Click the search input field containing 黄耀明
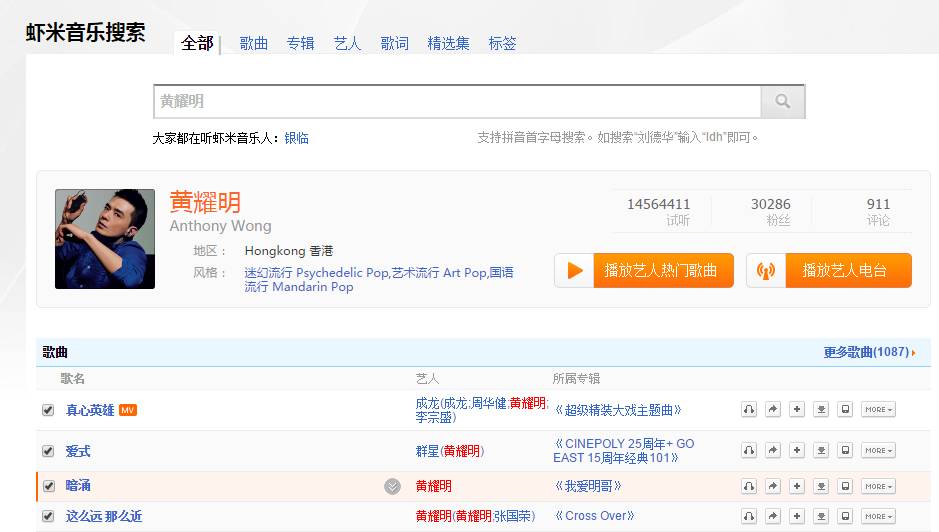Screen dimensions: 939x532 pyautogui.click(x=458, y=101)
